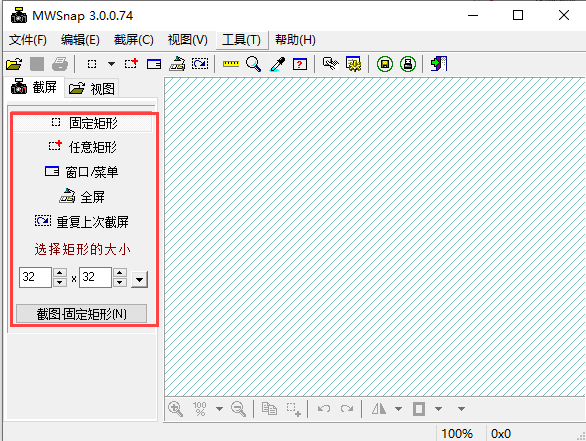Decrease rectangle height with down spinner
Screen dimensions: 586x441
tap(120, 282)
